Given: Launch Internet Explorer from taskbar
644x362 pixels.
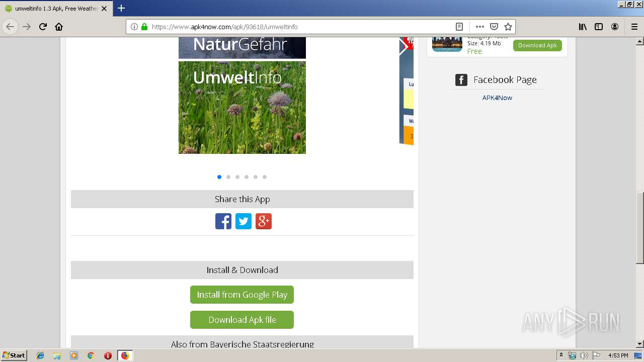Looking at the screenshot, I should [x=40, y=355].
